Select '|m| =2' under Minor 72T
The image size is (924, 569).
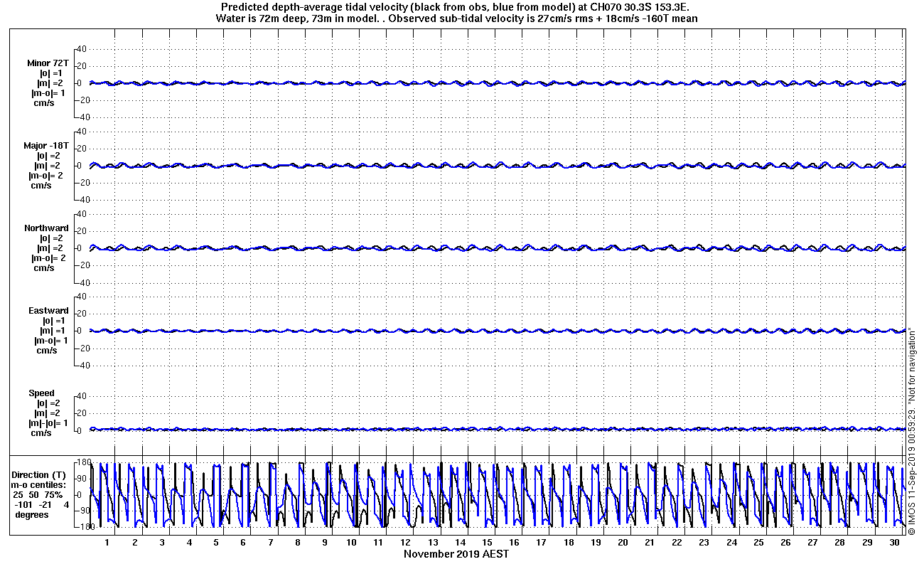[50, 83]
